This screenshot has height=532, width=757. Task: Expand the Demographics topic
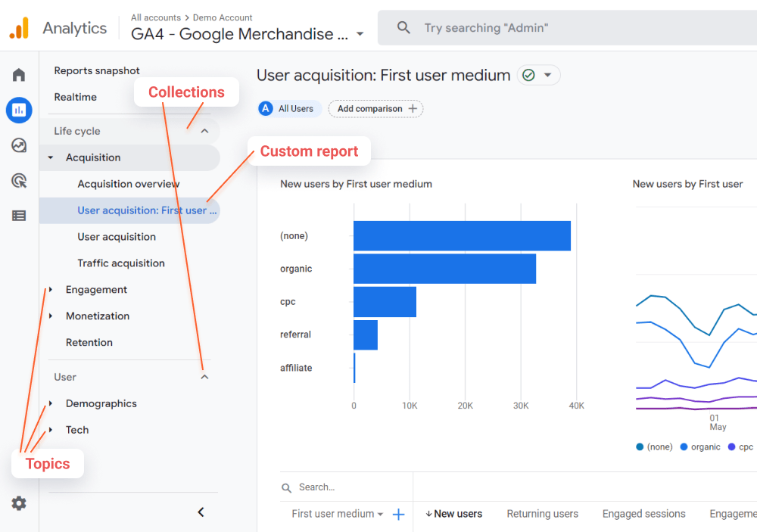[x=51, y=403]
